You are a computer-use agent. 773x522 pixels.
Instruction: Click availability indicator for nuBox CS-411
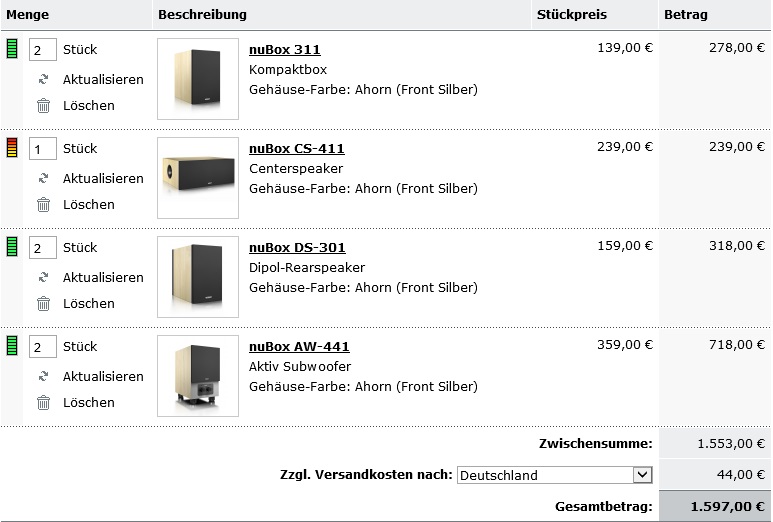pos(12,148)
